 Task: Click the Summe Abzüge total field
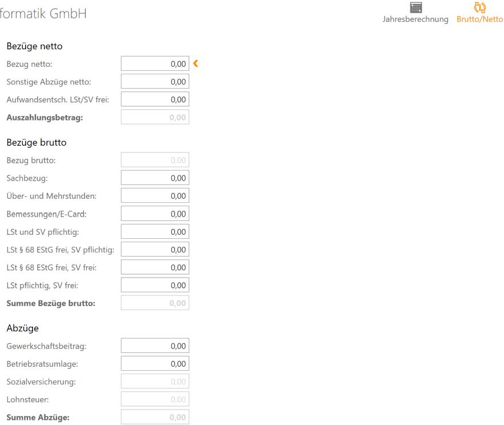coord(155,418)
